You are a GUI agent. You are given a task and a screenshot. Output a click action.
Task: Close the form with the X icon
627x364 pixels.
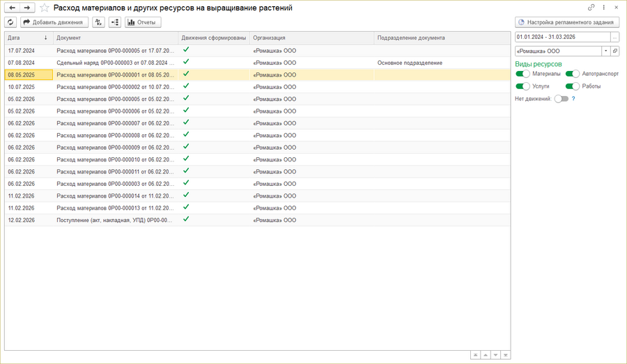point(617,8)
